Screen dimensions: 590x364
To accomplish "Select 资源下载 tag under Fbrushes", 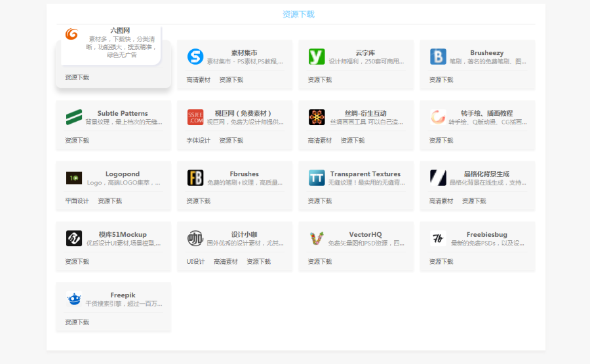I will tap(198, 201).
